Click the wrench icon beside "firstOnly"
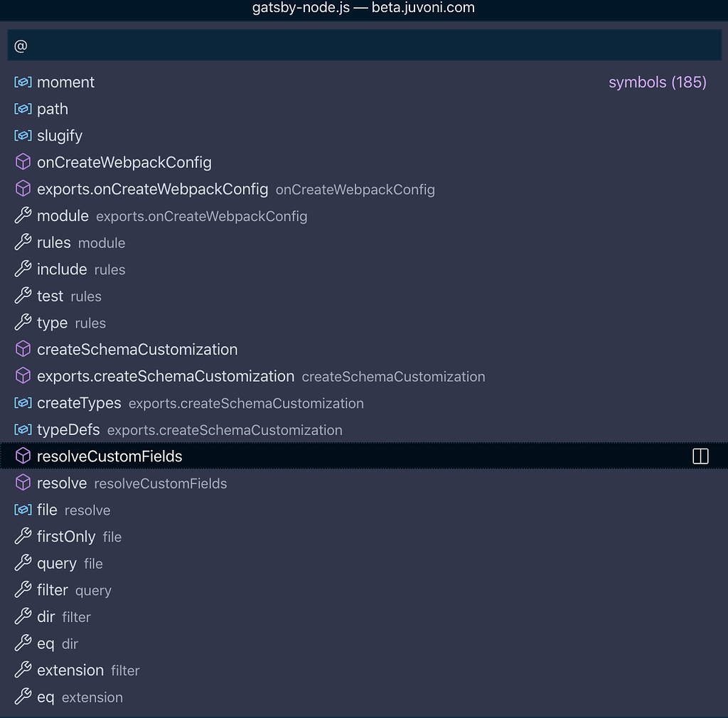728x718 pixels. click(x=22, y=537)
